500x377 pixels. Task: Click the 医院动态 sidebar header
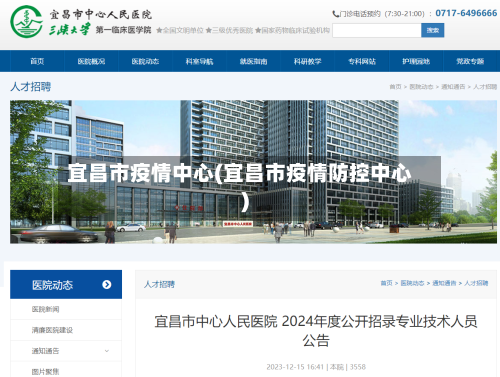[66, 284]
